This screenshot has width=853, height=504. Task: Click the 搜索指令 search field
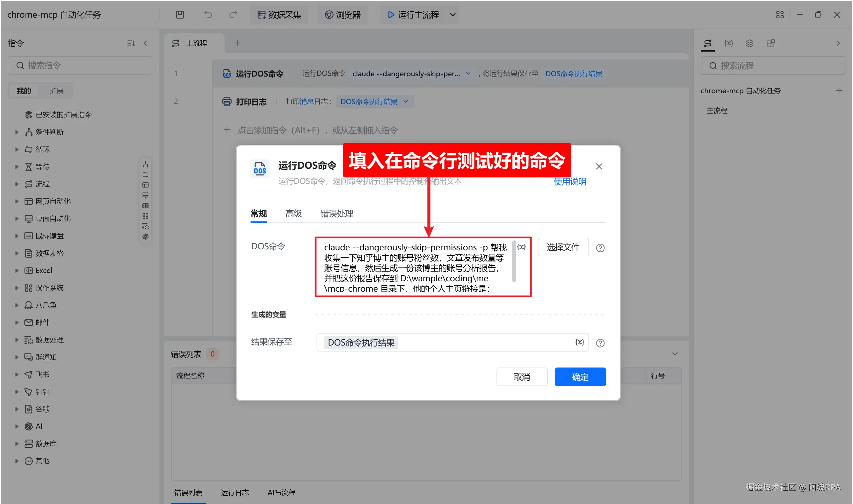tap(80, 65)
